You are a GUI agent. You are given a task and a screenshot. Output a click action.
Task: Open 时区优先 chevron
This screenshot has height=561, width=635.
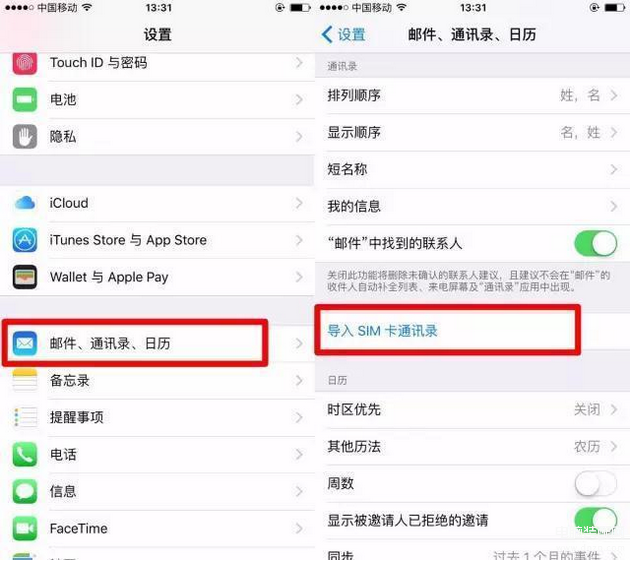pyautogui.click(x=614, y=410)
